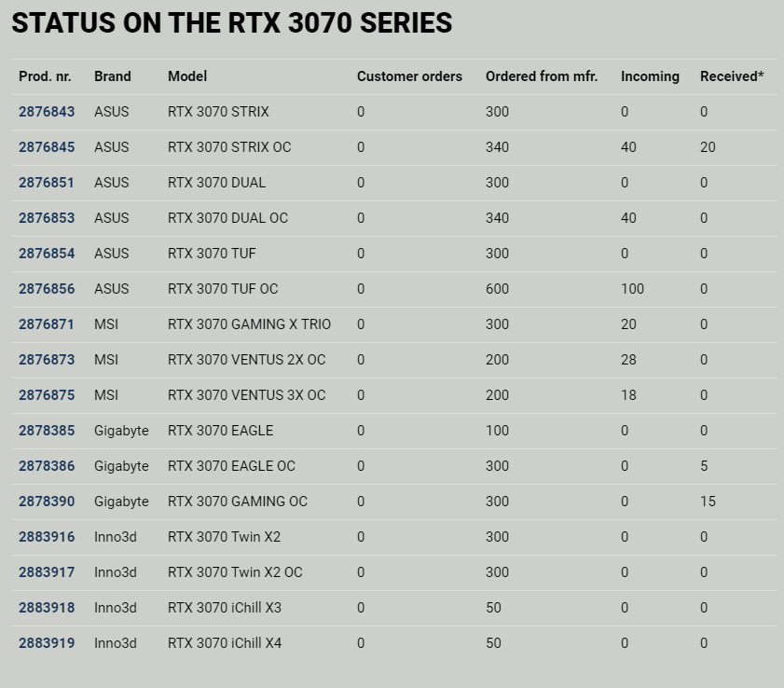Open product 2876851 ASUS DUAL

pos(47,183)
